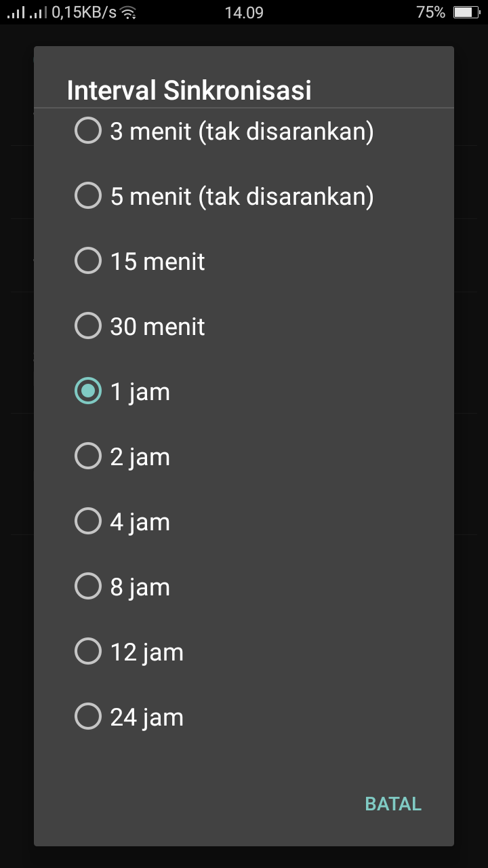Screen dimensions: 488x868
Task: Tap the 1 jam text label
Action: [140, 392]
